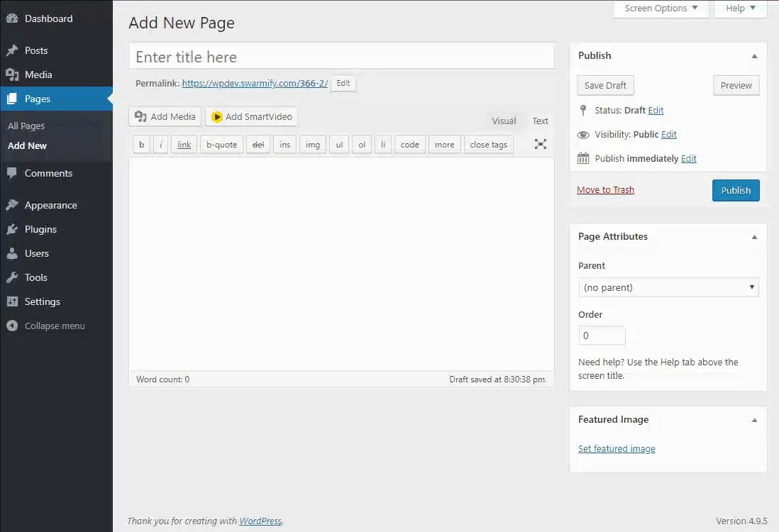This screenshot has height=532, width=779.
Task: Insert italic tag with i button
Action: pos(160,145)
